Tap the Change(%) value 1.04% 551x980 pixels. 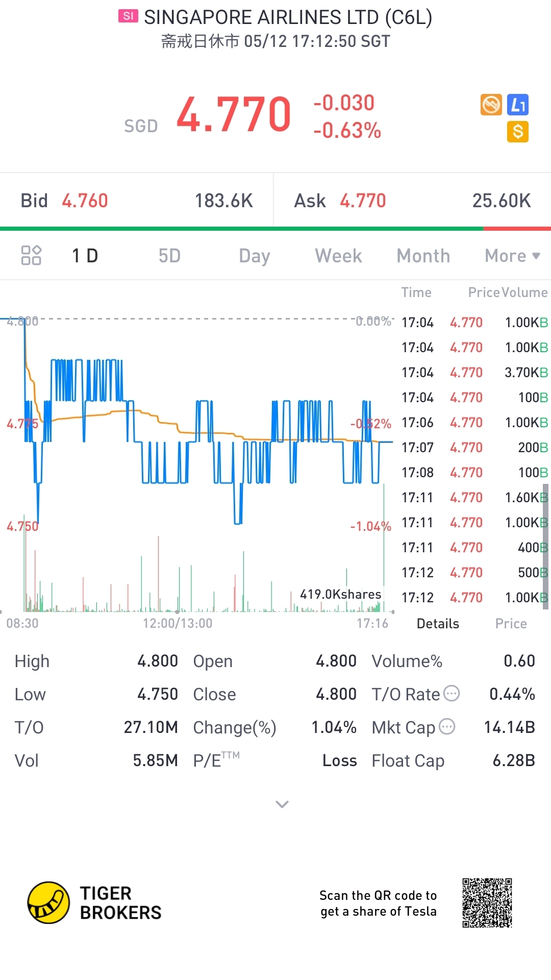point(334,727)
